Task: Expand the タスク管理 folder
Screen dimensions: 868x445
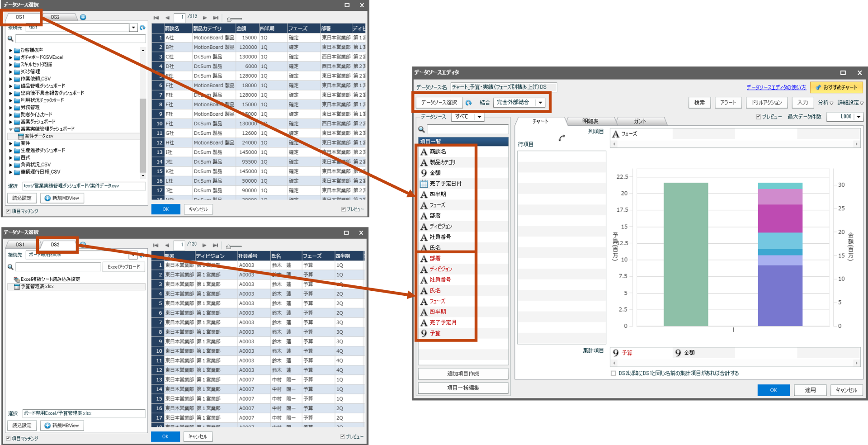Action: pyautogui.click(x=10, y=71)
